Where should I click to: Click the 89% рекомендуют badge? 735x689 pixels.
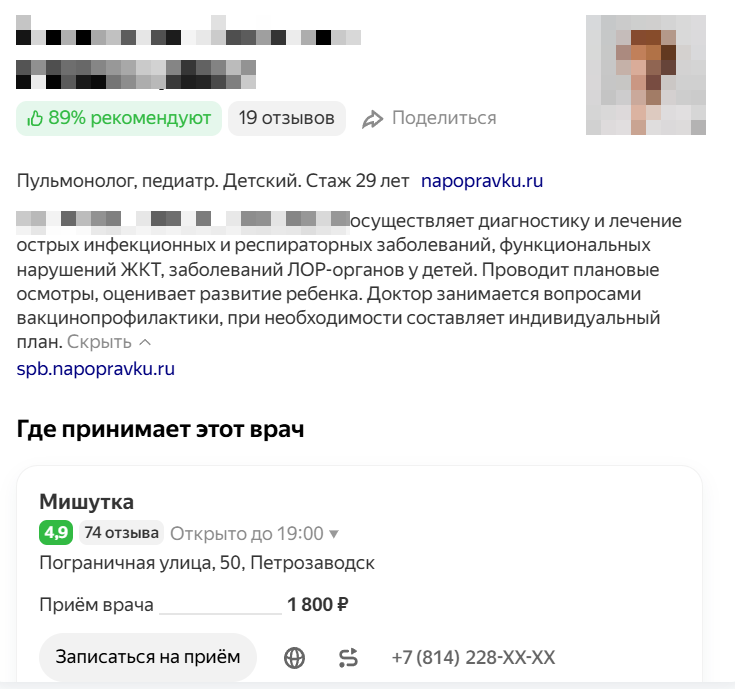click(x=119, y=118)
